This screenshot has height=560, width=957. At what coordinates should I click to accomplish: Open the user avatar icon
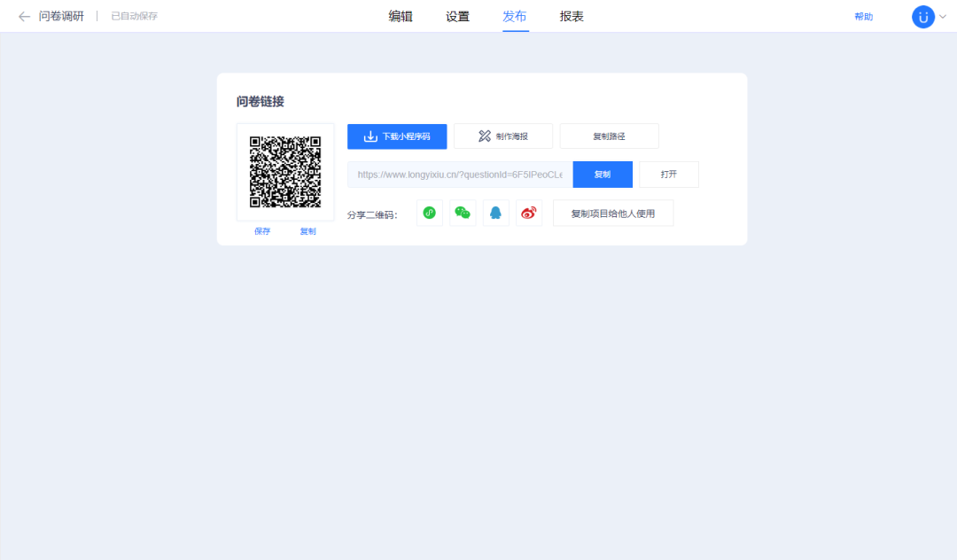point(922,17)
